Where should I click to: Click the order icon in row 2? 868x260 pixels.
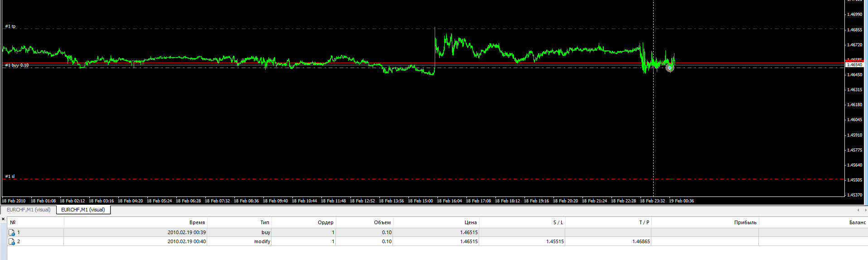click(x=12, y=241)
